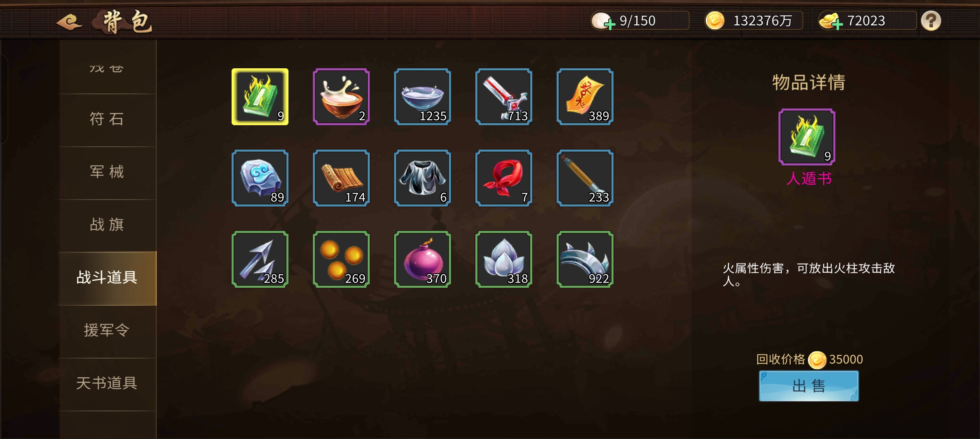980x439 pixels.
Task: Switch to the 符石 tab
Action: [107, 120]
